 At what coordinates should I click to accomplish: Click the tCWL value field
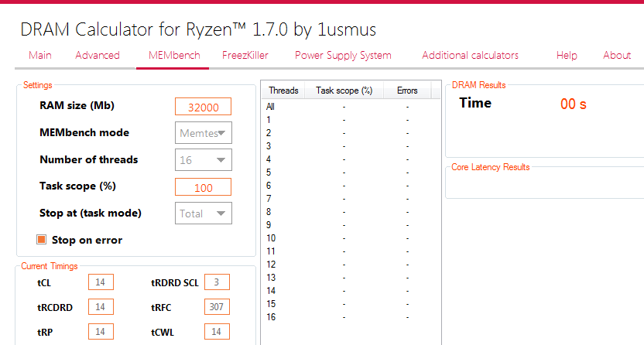(x=217, y=331)
